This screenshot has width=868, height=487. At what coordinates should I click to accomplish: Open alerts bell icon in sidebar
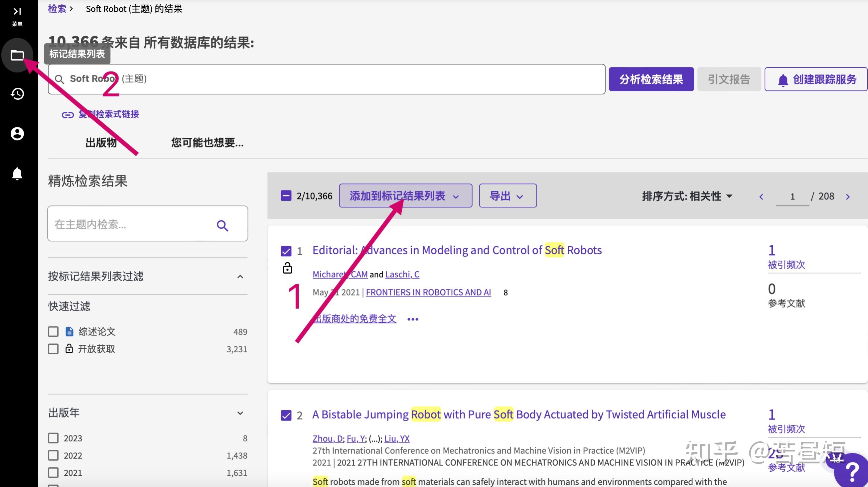pyautogui.click(x=17, y=174)
